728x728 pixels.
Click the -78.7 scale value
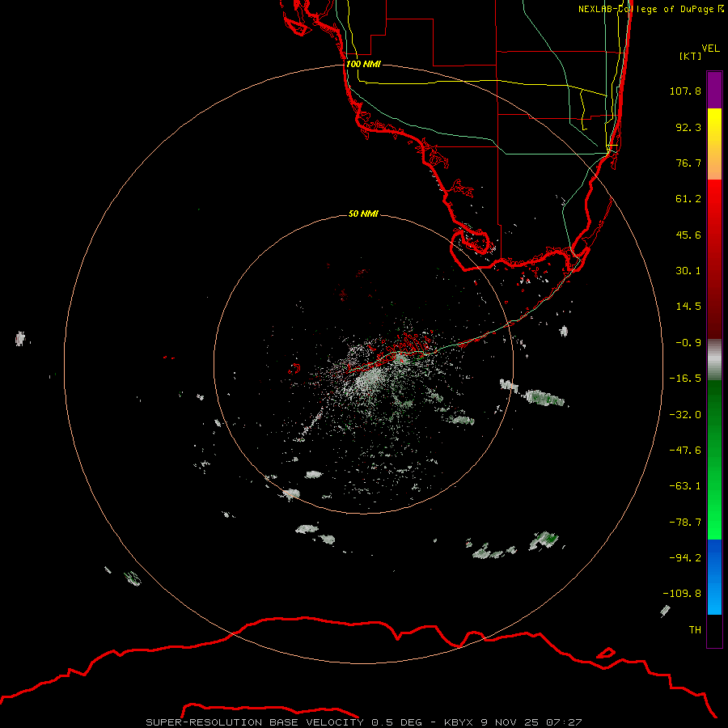[x=685, y=523]
